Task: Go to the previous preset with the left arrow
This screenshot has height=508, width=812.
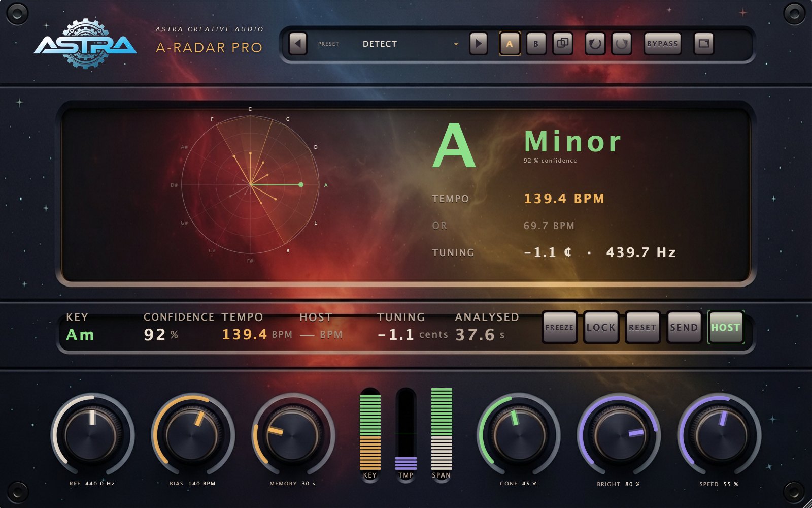Action: [298, 44]
